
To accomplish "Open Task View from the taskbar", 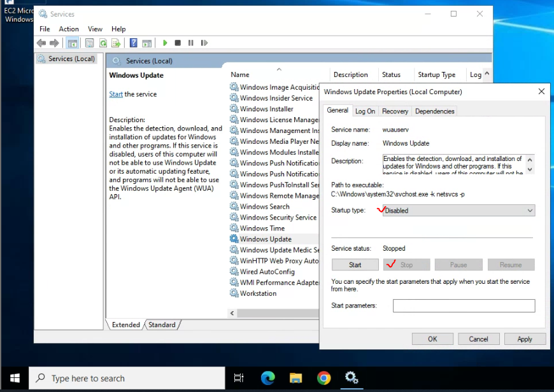I will [x=239, y=378].
